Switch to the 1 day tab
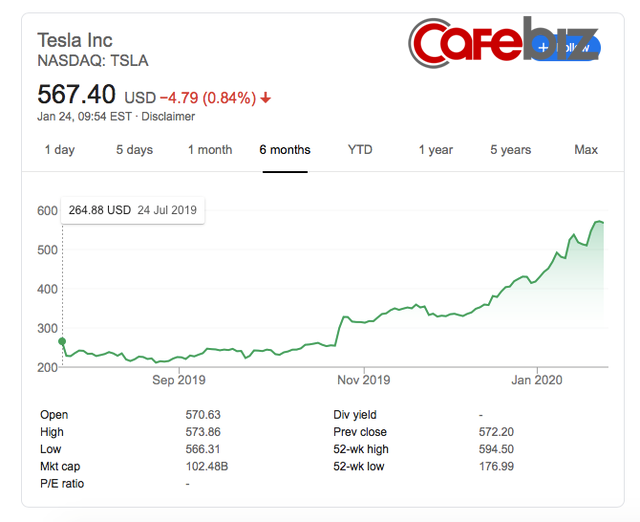Screen dimensions: 640x522 59,150
